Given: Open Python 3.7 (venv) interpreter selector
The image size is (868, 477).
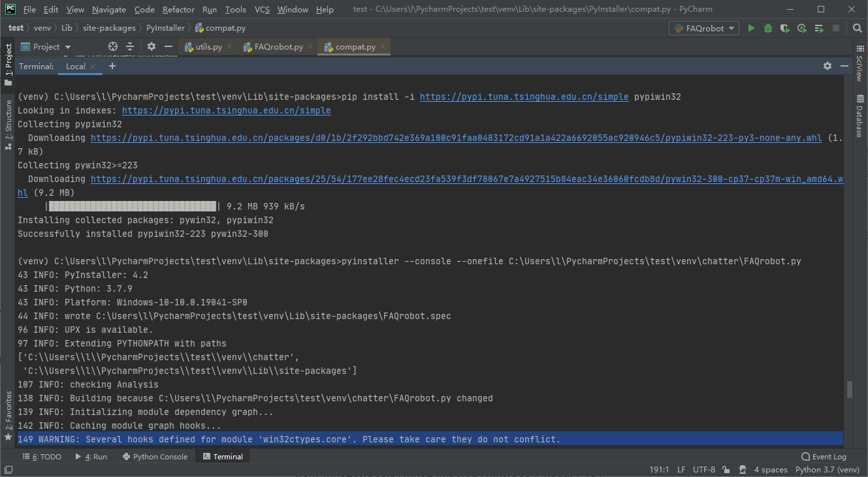Looking at the screenshot, I should click(828, 470).
